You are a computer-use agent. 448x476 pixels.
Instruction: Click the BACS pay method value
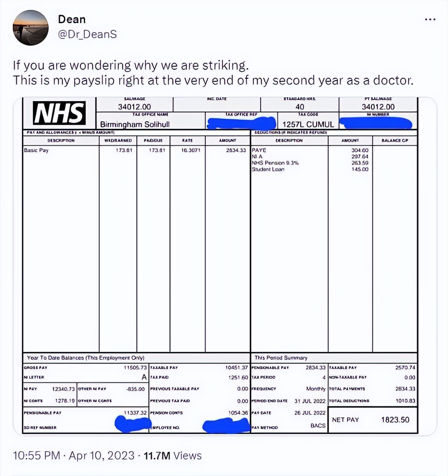point(318,426)
